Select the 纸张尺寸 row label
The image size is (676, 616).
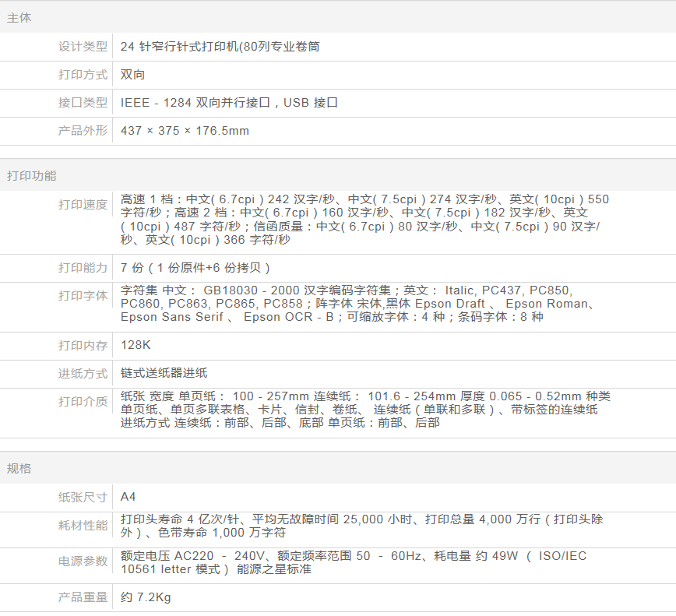pyautogui.click(x=83, y=497)
